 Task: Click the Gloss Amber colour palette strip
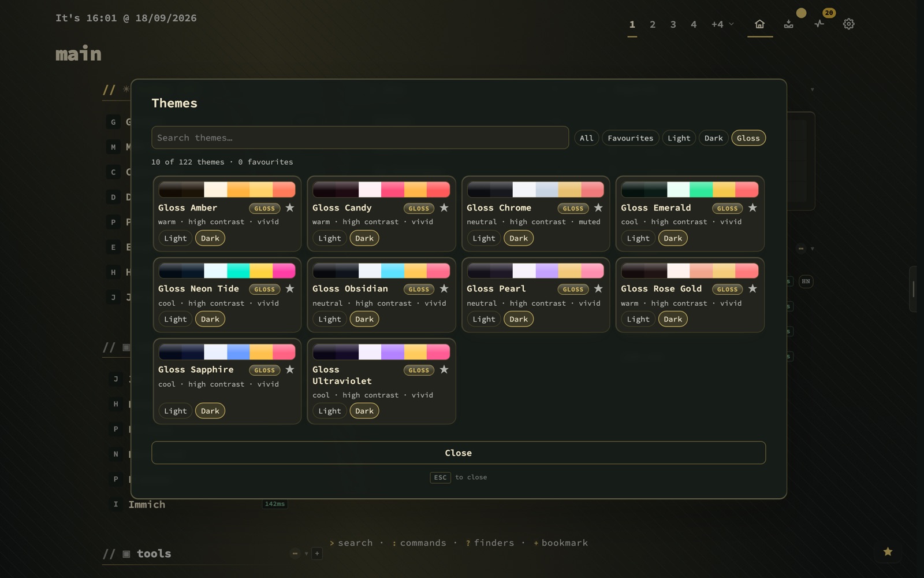pos(227,190)
